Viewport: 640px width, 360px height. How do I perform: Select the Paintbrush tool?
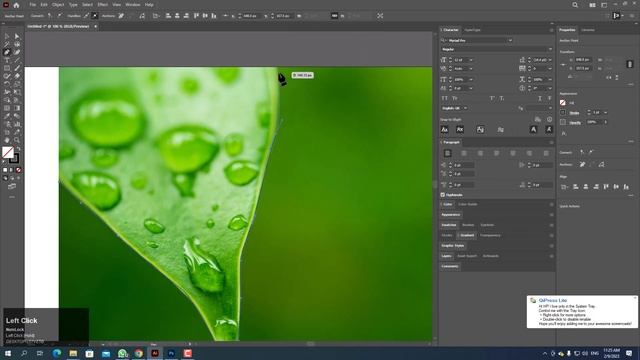point(17,68)
